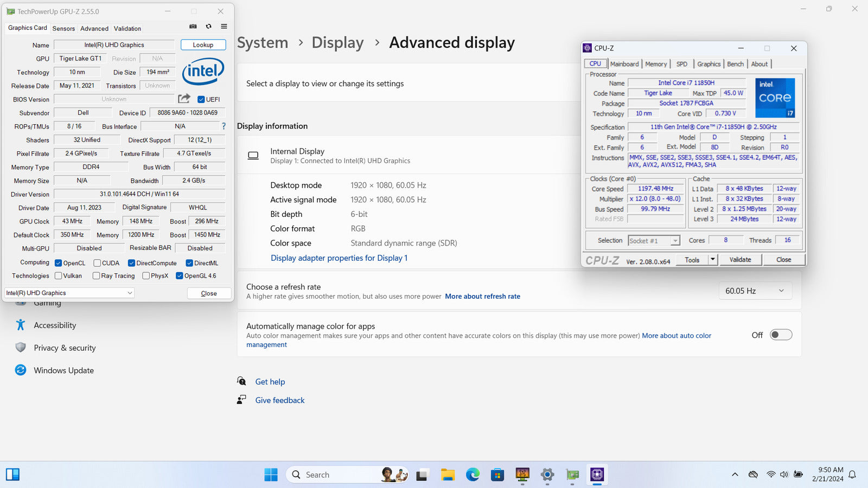The width and height of the screenshot is (868, 488).
Task: Show hidden tray icons chevron
Action: 735,474
